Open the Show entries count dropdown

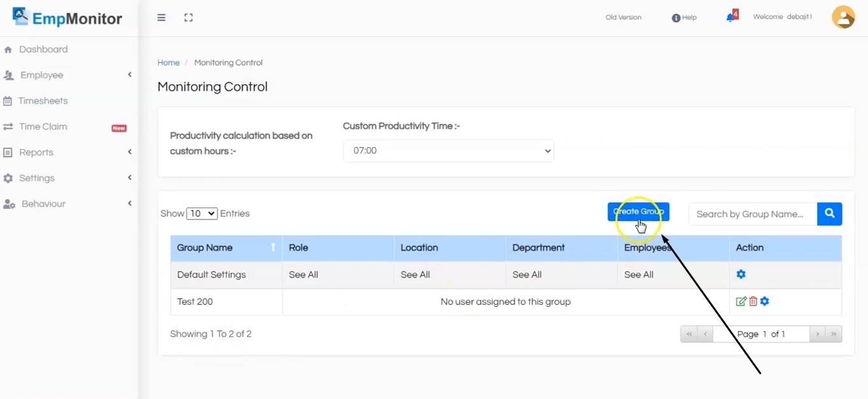[202, 214]
